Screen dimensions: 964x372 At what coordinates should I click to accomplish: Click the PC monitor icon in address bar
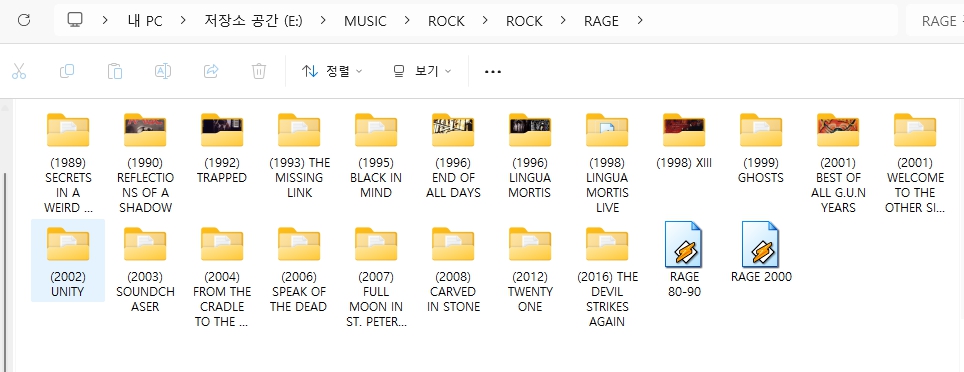click(x=75, y=20)
